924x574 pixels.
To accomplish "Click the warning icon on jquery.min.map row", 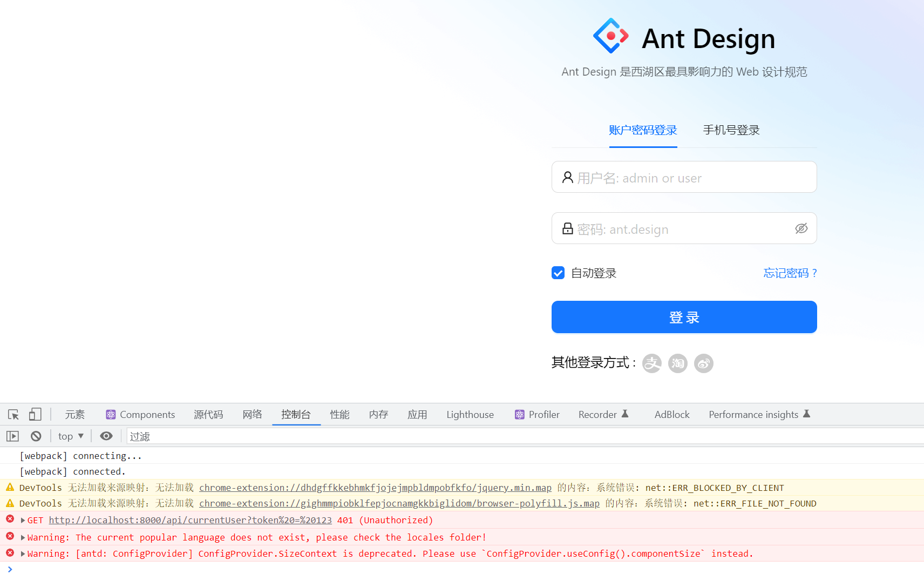I will (10, 487).
